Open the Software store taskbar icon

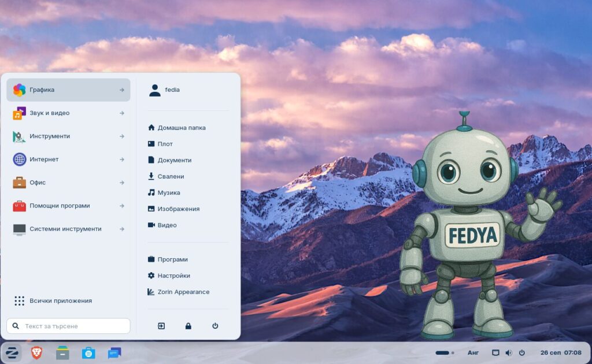88,352
